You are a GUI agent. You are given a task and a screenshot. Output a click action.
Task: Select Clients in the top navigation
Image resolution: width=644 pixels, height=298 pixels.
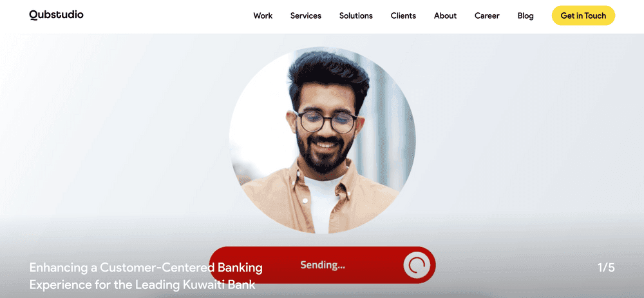pyautogui.click(x=403, y=15)
